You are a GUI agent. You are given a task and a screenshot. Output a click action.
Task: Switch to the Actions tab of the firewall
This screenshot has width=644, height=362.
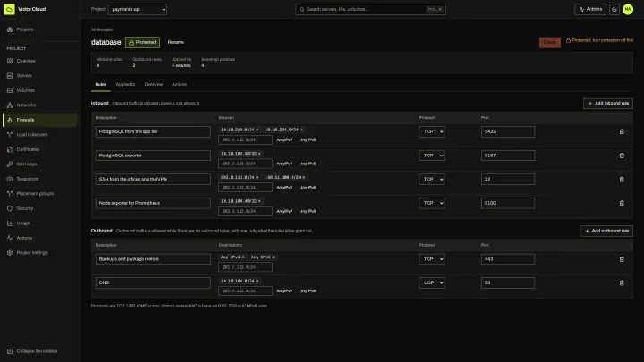tap(179, 84)
